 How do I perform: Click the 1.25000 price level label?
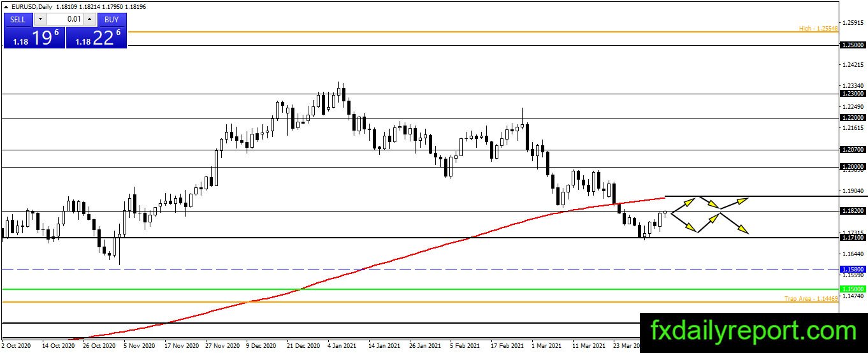853,46
